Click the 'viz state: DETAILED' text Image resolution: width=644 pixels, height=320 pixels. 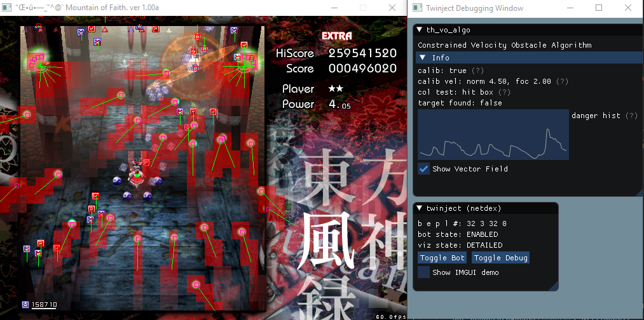[460, 245]
